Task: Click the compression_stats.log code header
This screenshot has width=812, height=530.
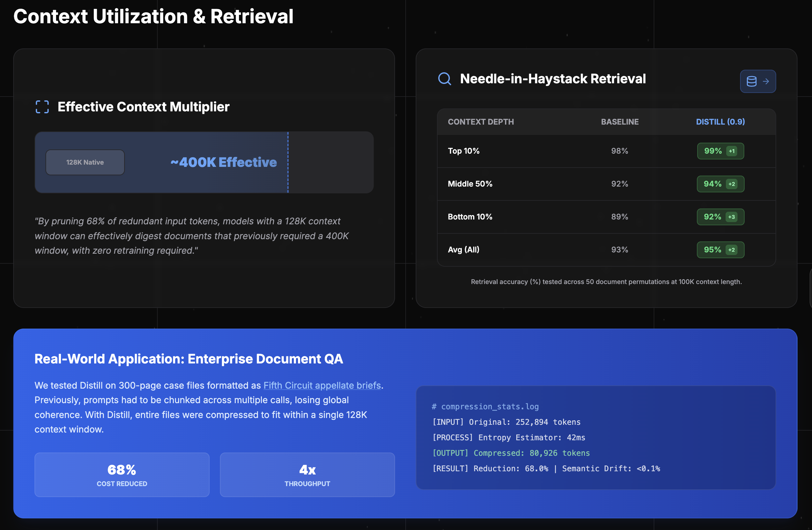Action: click(485, 406)
